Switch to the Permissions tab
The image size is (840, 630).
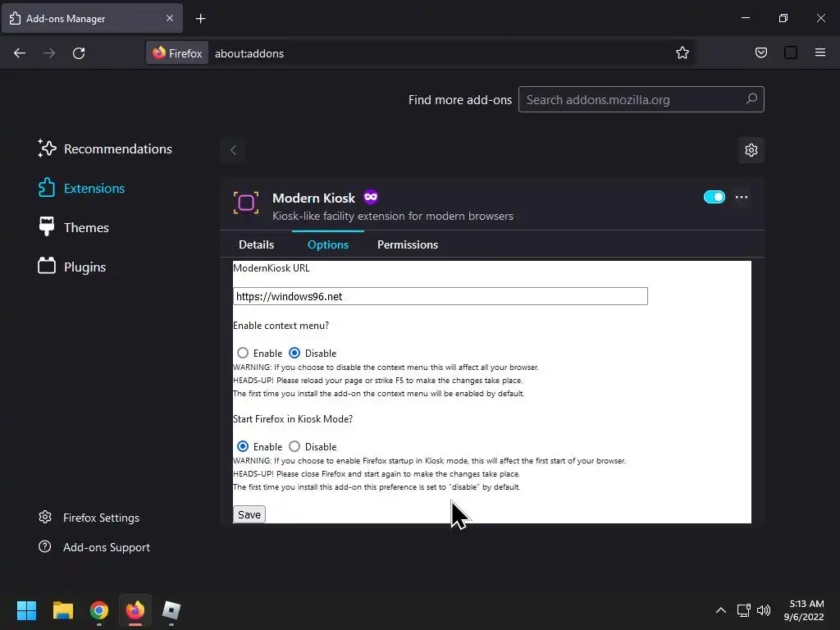(407, 244)
